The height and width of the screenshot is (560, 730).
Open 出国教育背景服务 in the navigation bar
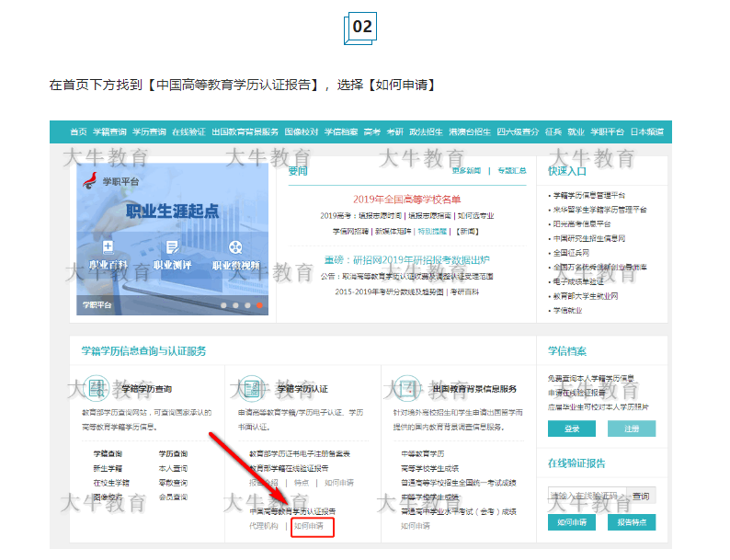[245, 131]
